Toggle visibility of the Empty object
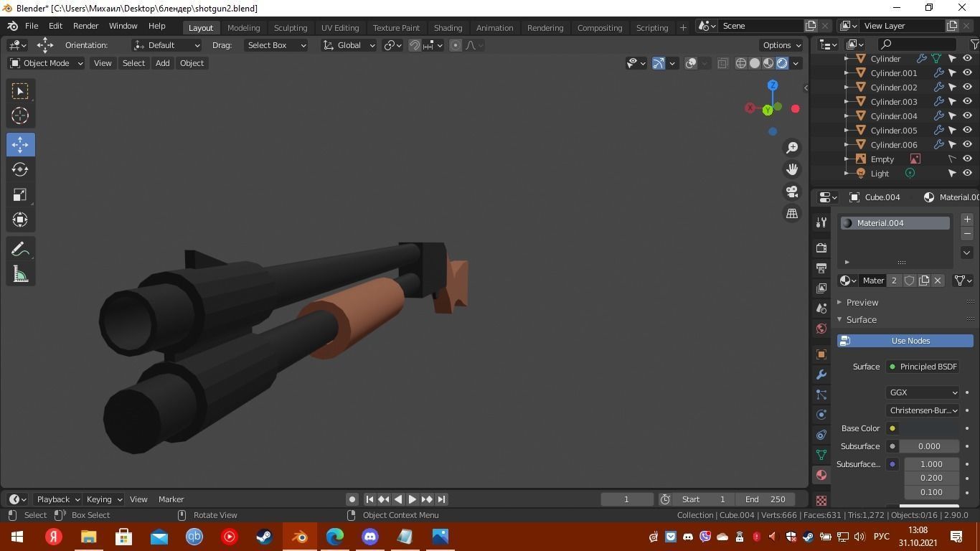Screen dimensions: 980x551 [967, 159]
